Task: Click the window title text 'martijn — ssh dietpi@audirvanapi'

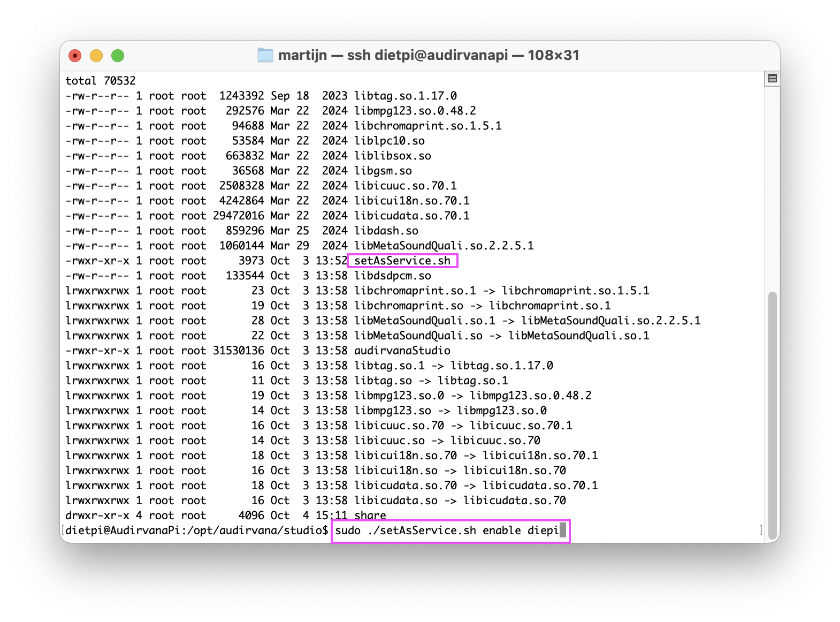Action: [393, 55]
